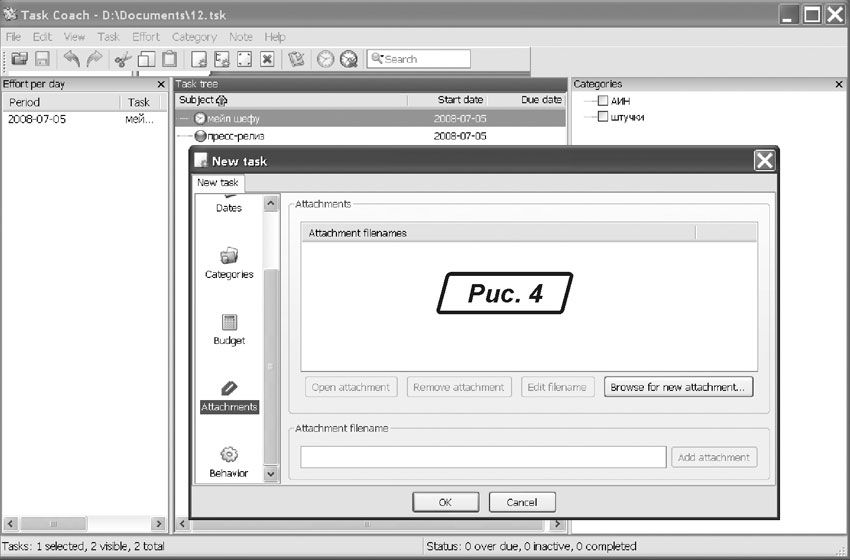Viewport: 850px width, 560px height.
Task: Open the Behavior gear page
Action: pos(229,461)
